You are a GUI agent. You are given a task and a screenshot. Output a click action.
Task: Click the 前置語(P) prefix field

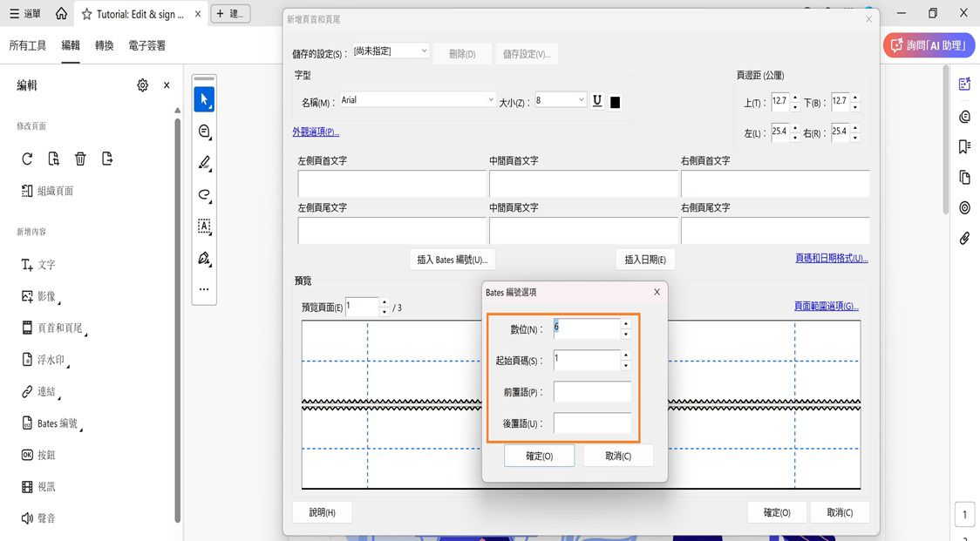[x=592, y=392]
